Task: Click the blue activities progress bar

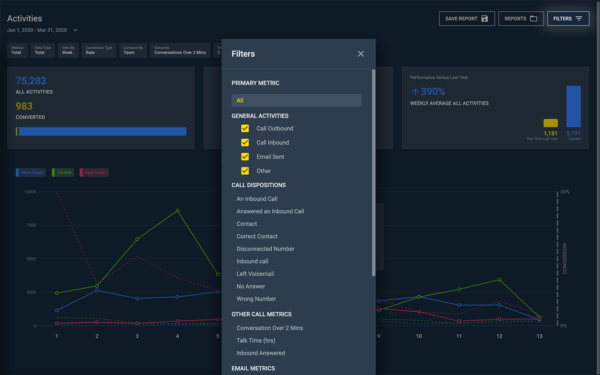Action: pyautogui.click(x=102, y=132)
